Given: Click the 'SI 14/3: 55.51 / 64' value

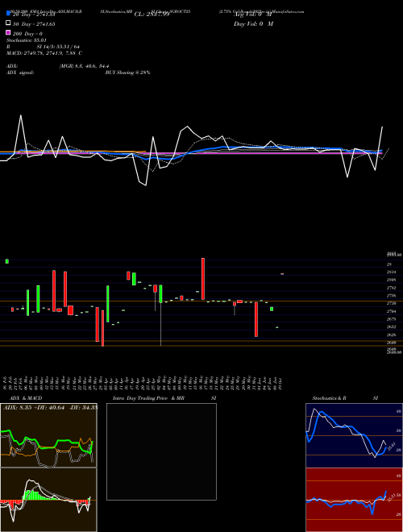Looking at the screenshot, I should 58,47.
